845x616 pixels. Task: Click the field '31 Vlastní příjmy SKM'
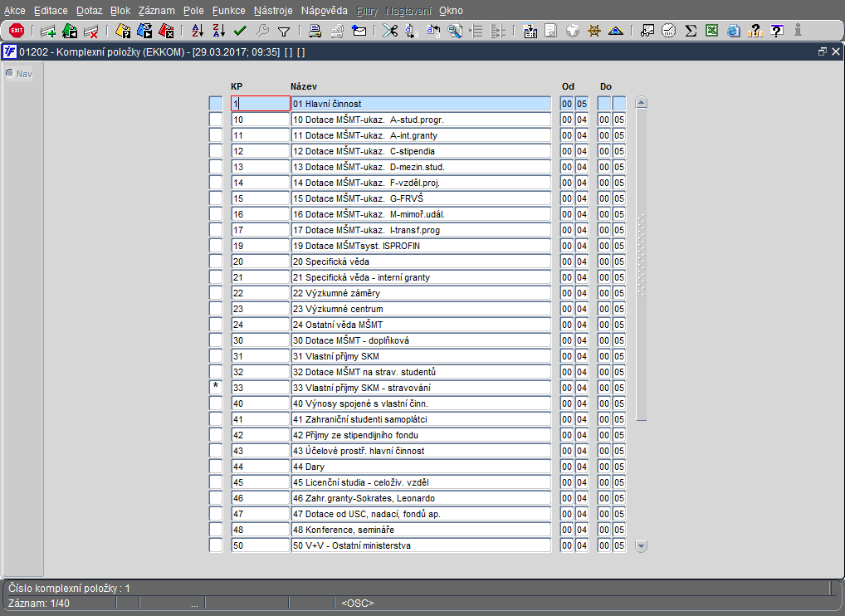[x=421, y=356]
